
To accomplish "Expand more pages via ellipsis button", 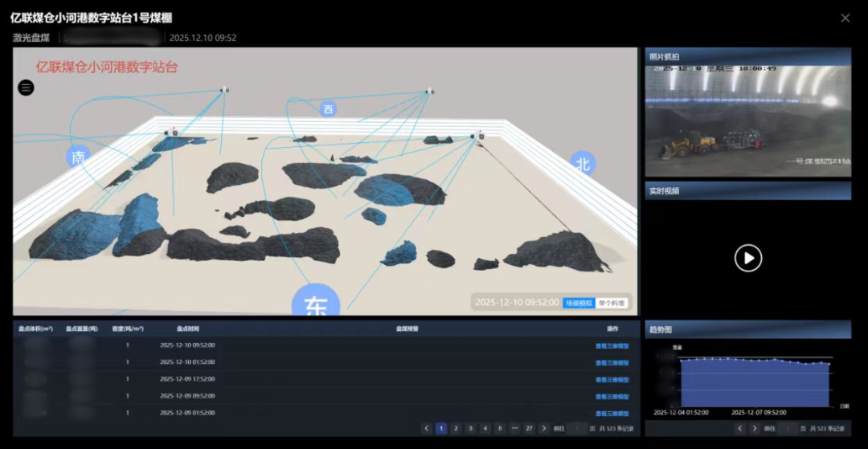I will click(x=514, y=429).
